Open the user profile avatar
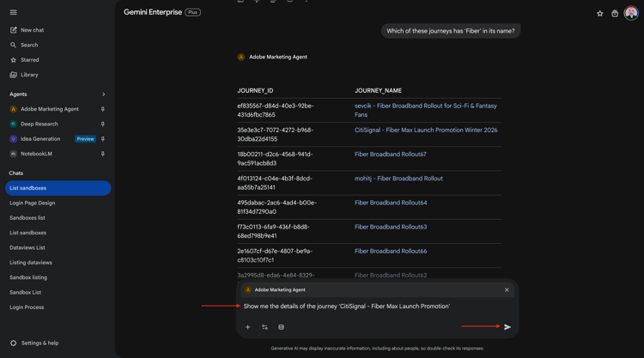644x358 pixels. coord(631,13)
